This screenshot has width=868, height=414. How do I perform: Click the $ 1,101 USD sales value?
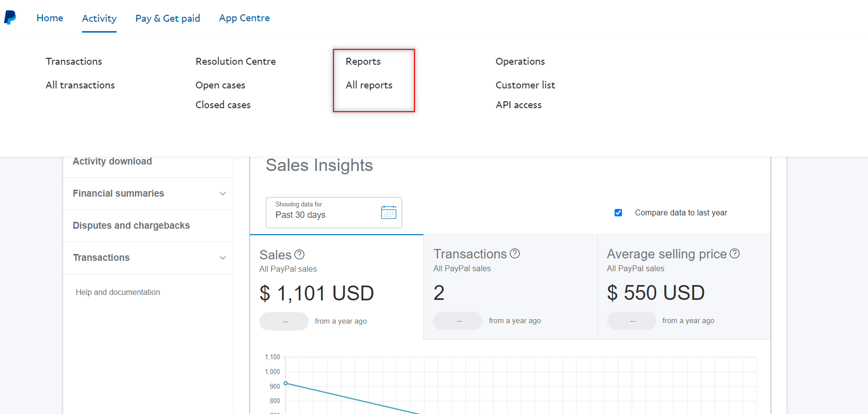[x=317, y=293]
